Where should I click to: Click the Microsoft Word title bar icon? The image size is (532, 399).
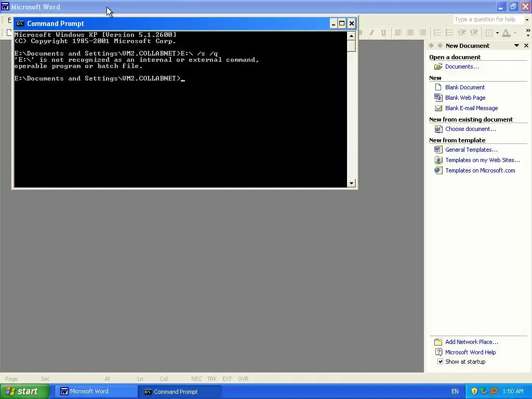click(5, 7)
